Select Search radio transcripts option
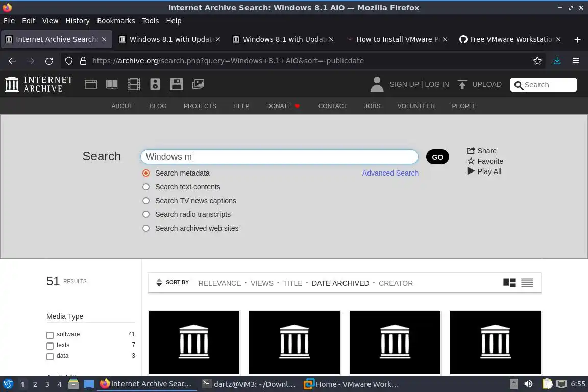The image size is (588, 392). 146,214
